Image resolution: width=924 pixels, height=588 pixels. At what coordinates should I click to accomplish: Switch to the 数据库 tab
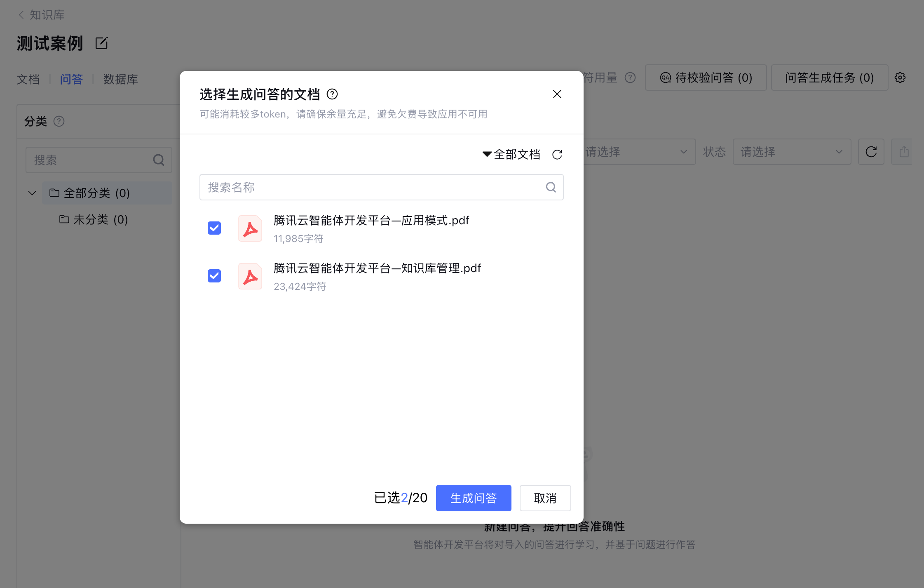pos(120,79)
